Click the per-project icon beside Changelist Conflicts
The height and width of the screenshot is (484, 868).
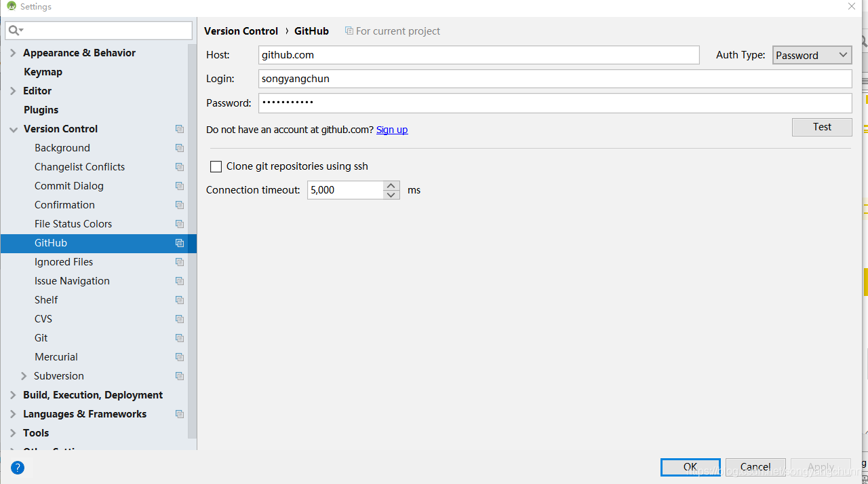[180, 167]
